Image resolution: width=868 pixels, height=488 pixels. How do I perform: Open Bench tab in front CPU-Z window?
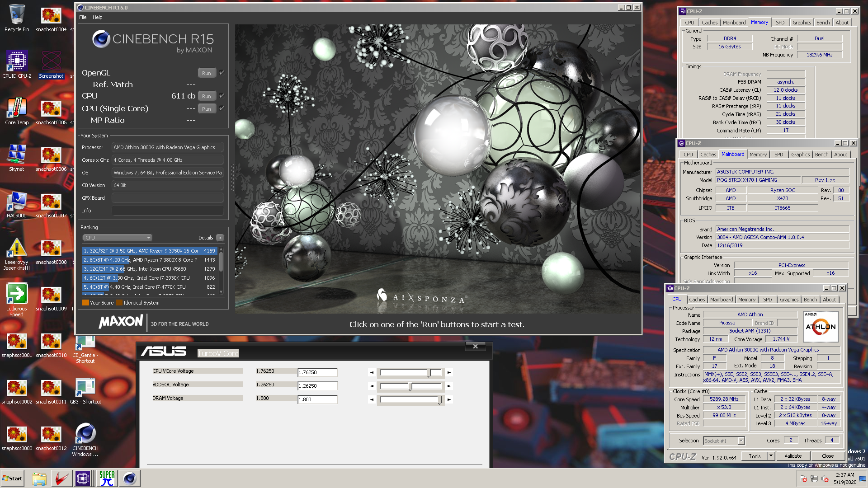[x=810, y=300]
